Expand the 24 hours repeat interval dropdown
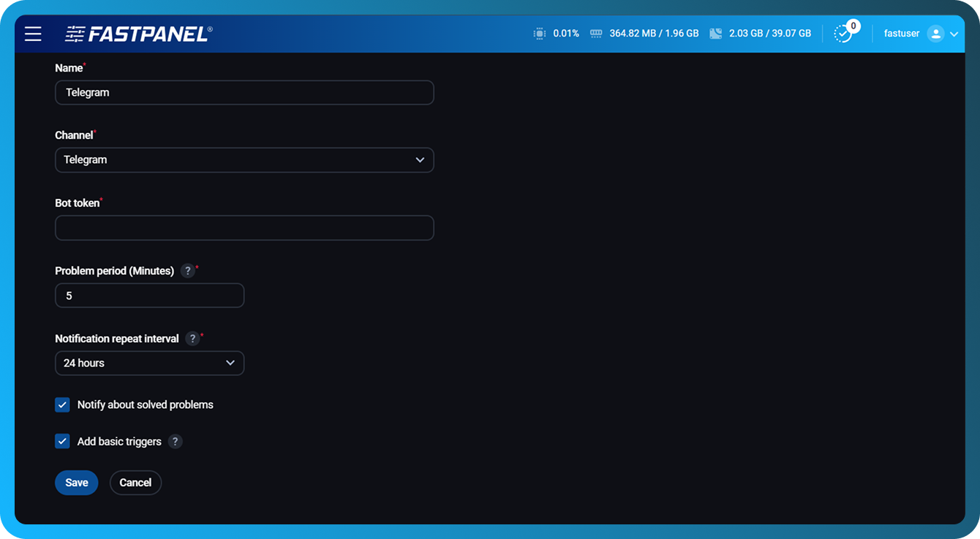This screenshot has height=539, width=980. (x=149, y=363)
